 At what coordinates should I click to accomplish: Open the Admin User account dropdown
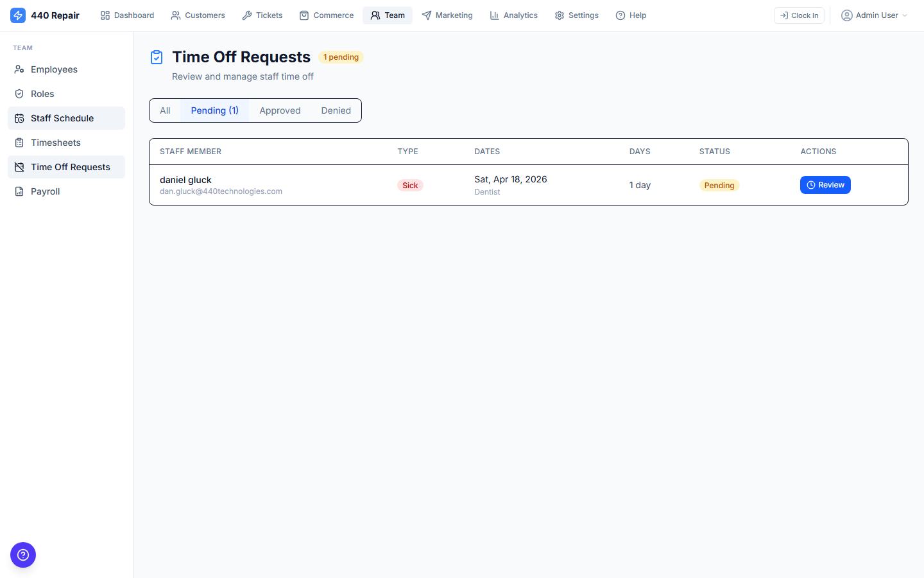874,15
